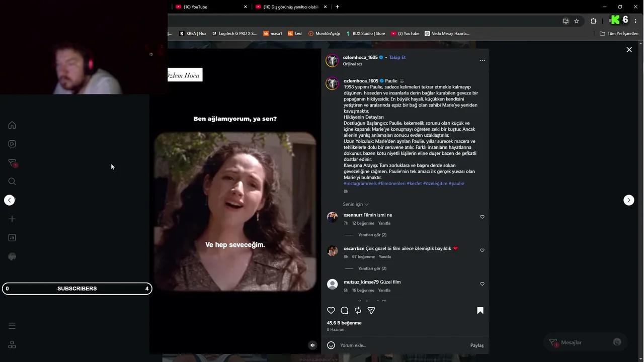Viewport: 644px width, 362px height.
Task: Open direct messages in the sidebar
Action: (12, 163)
